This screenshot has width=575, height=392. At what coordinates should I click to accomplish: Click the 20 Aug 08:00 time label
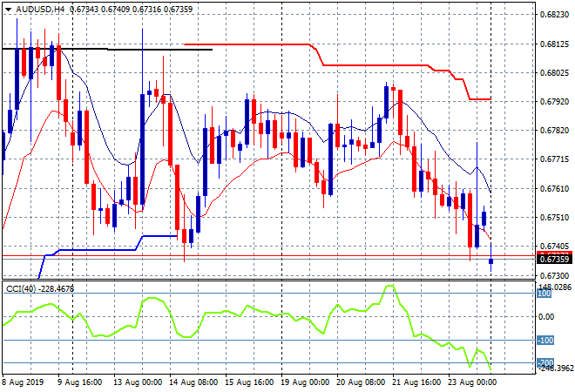pos(361,382)
